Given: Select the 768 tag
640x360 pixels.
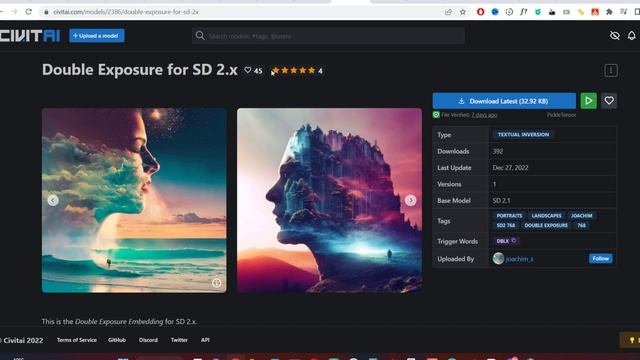Looking at the screenshot, I should click(x=581, y=225).
